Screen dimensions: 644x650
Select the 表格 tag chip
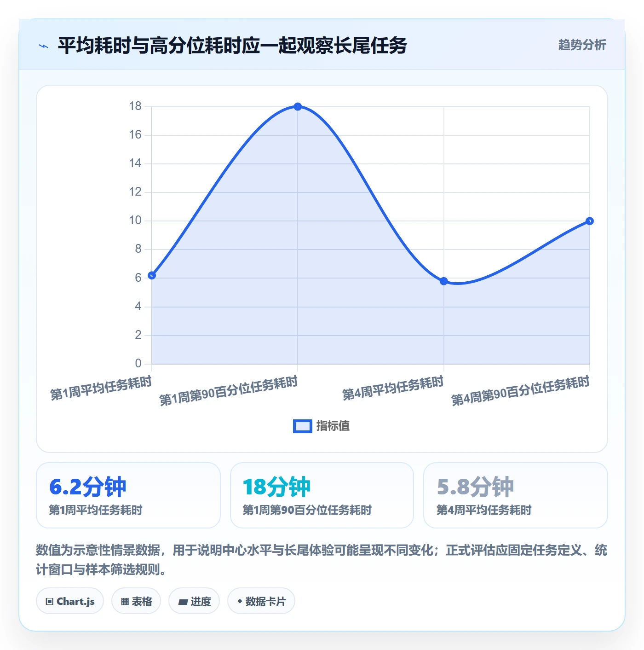(136, 601)
